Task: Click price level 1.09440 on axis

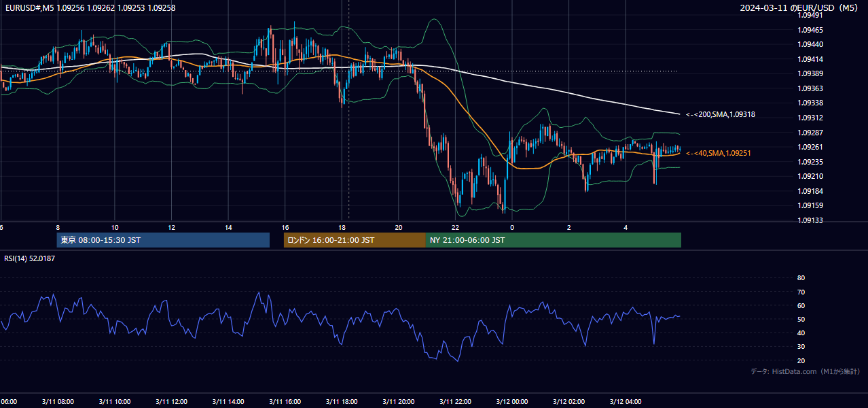Action: (810, 44)
